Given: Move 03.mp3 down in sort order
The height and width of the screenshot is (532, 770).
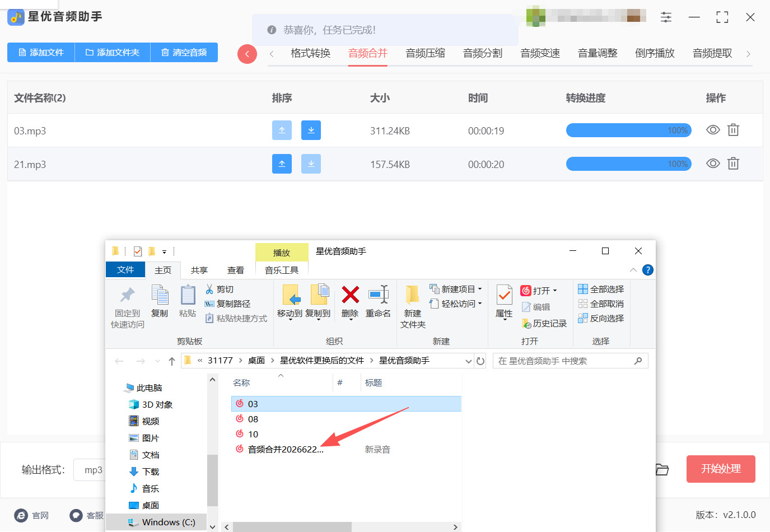Looking at the screenshot, I should [311, 130].
